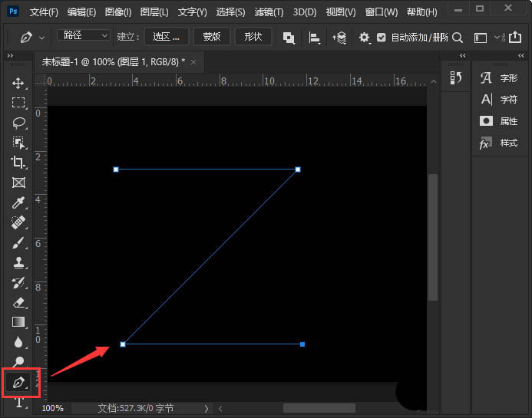Select the Object Selection tool
The height and width of the screenshot is (418, 532).
18,143
